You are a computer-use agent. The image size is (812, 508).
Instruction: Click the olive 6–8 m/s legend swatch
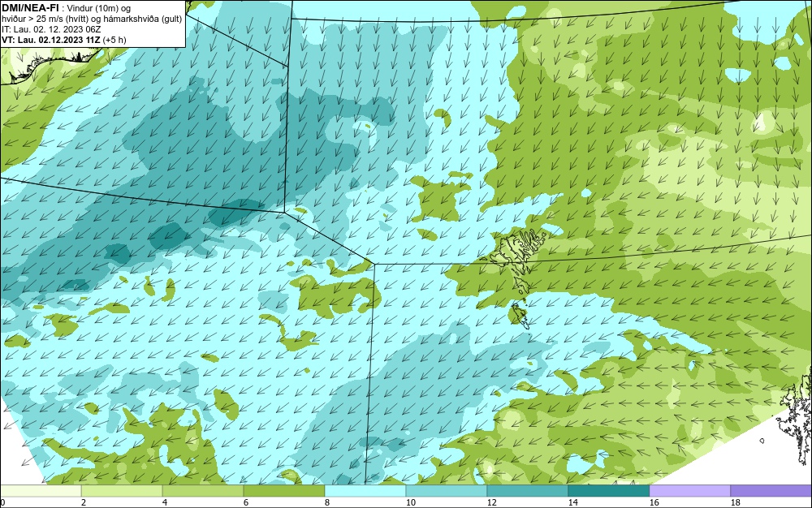[284, 490]
